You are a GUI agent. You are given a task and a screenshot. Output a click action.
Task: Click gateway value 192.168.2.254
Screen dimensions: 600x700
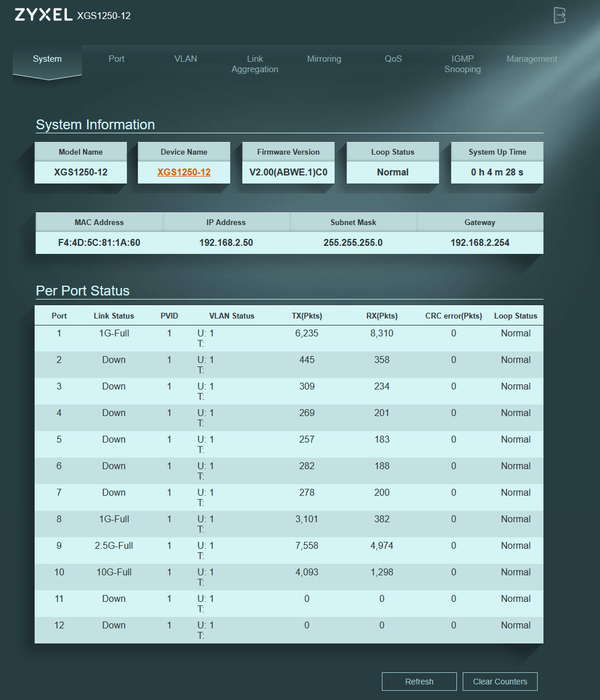[480, 242]
